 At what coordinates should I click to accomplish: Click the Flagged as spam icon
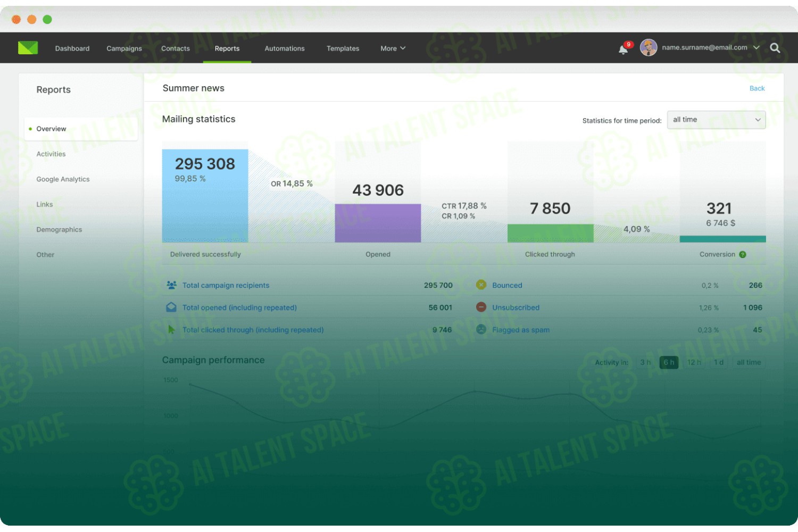coord(481,330)
